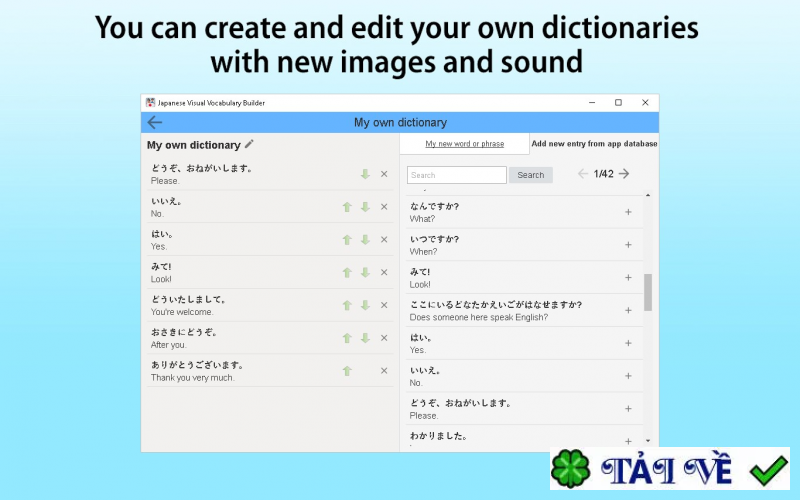
Task: Add database 'Please.' entry with plus
Action: point(628,409)
